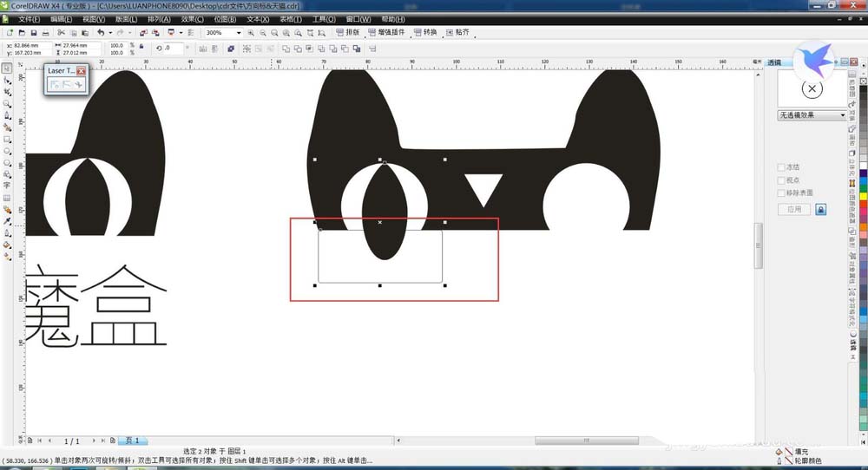Enable the 冻结 (Frozen) checkbox
The width and height of the screenshot is (868, 470).
point(781,167)
